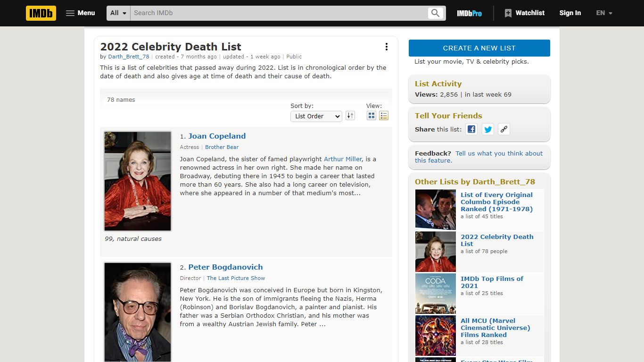Open Brother Bear title link

(x=222, y=147)
